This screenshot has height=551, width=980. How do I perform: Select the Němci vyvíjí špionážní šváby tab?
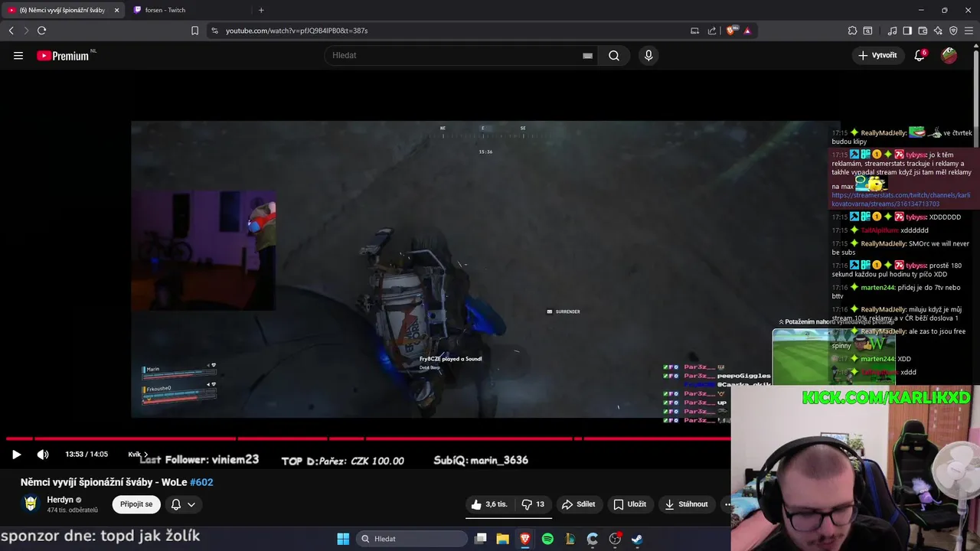click(x=63, y=10)
